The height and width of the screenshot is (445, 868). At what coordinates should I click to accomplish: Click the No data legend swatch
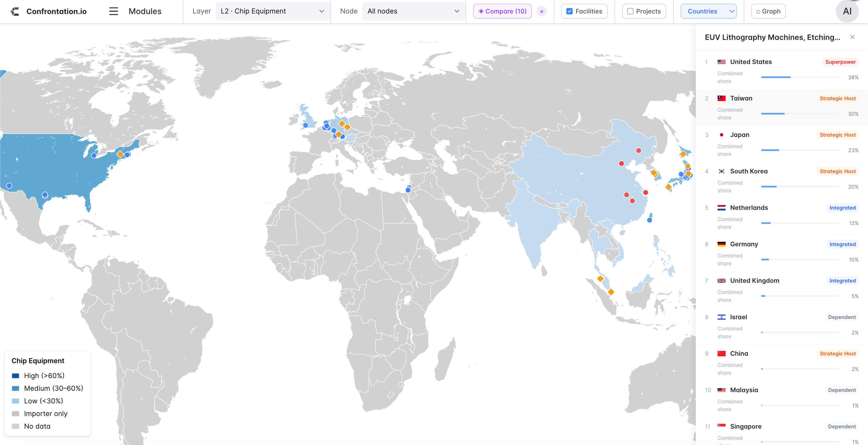click(x=15, y=426)
